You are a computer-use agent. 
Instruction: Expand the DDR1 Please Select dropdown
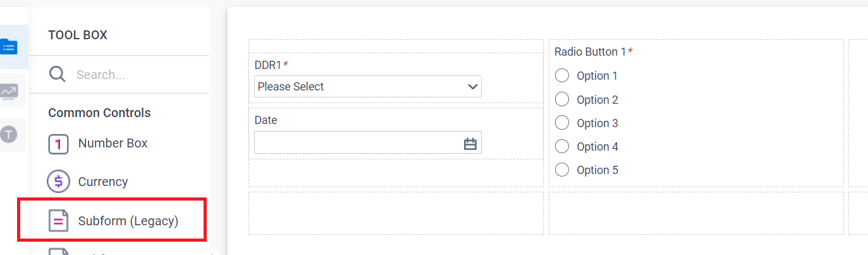coord(367,87)
